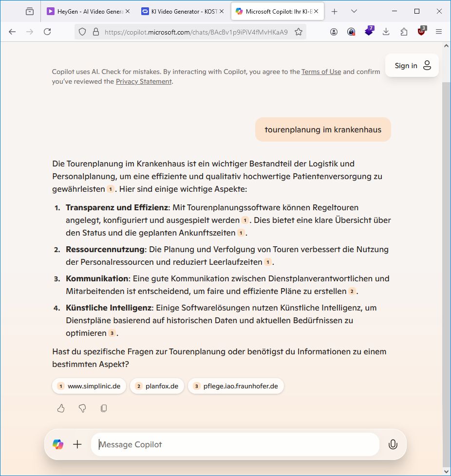Image resolution: width=451 pixels, height=476 pixels.
Task: Click citation 1 after 'Ankunftszeiten'
Action: coord(241,233)
